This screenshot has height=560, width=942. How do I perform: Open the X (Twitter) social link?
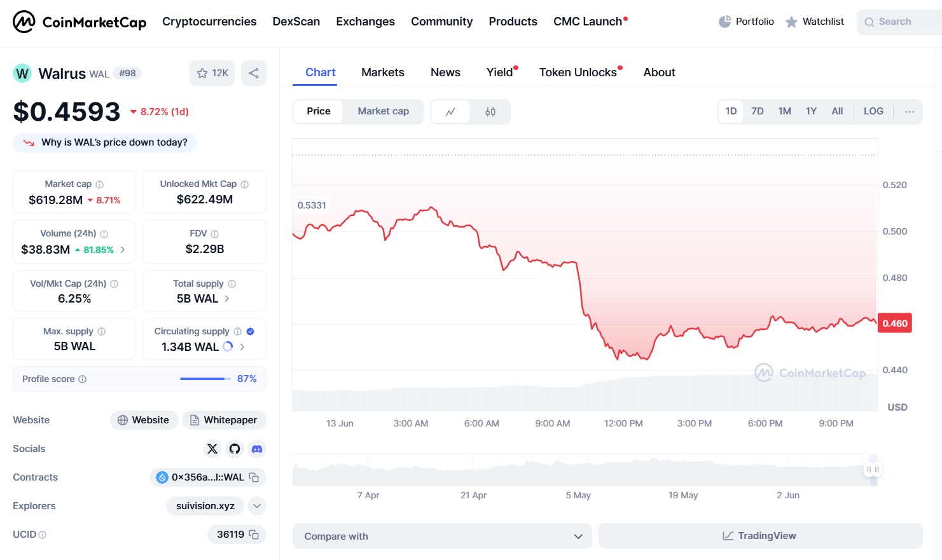(x=212, y=449)
